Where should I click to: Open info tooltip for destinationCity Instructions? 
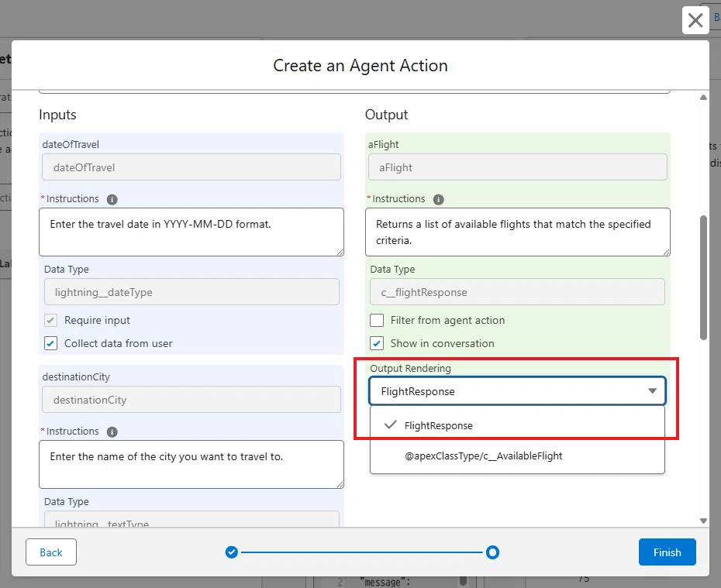(112, 432)
